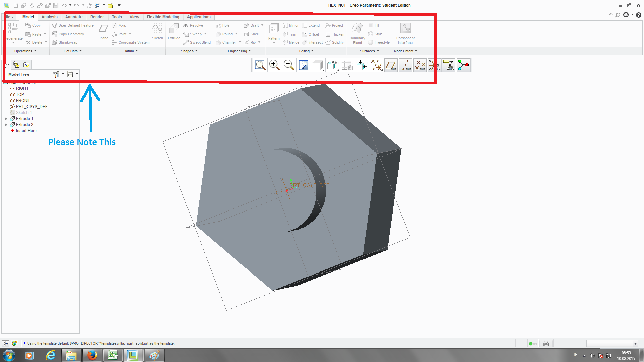Click the Undo arrow in quick access toolbar

64,5
